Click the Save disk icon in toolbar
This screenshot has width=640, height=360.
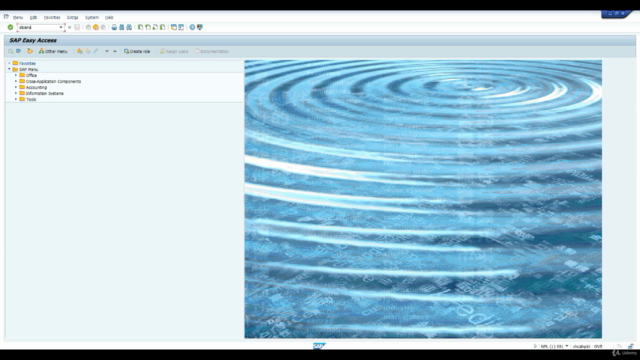click(77, 27)
